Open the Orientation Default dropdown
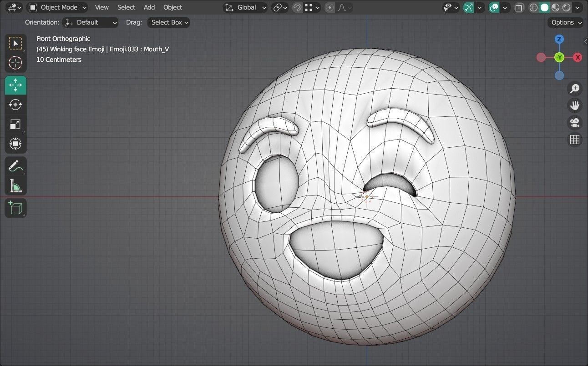Screen dimensions: 588x366 coord(91,22)
